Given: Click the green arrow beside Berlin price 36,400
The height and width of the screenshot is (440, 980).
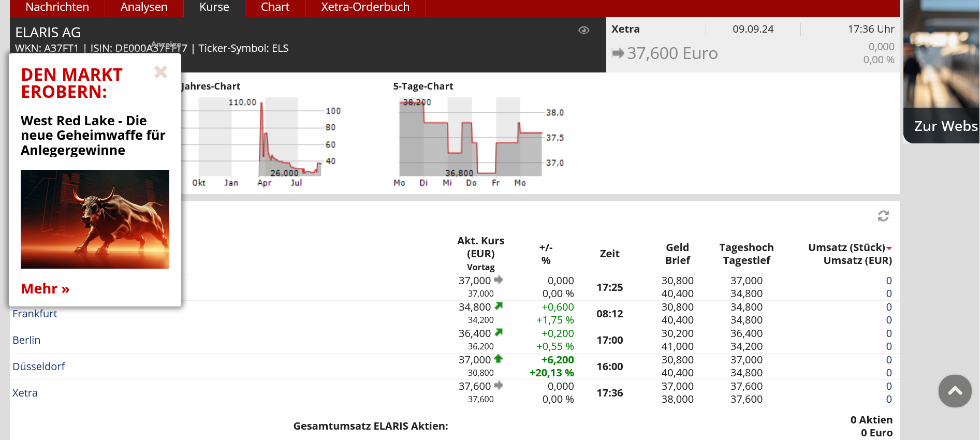Looking at the screenshot, I should click(x=499, y=332).
